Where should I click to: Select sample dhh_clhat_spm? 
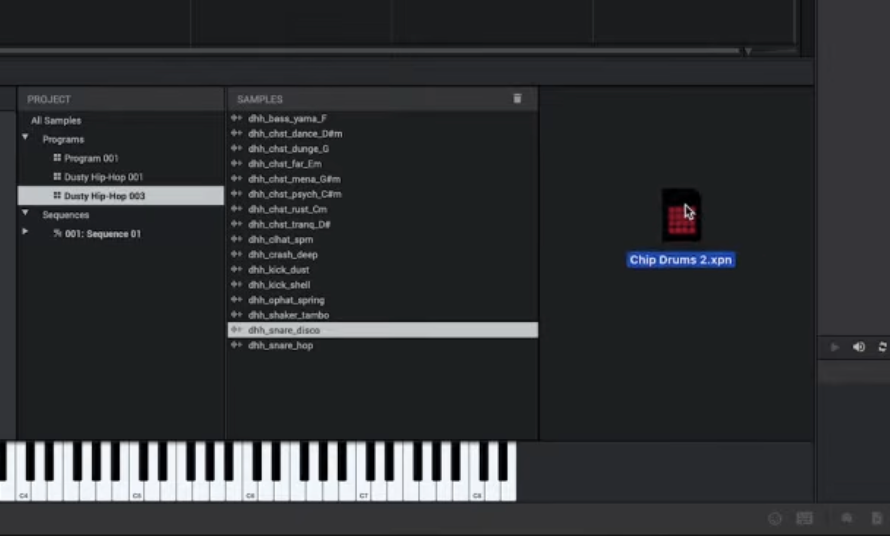pos(280,240)
